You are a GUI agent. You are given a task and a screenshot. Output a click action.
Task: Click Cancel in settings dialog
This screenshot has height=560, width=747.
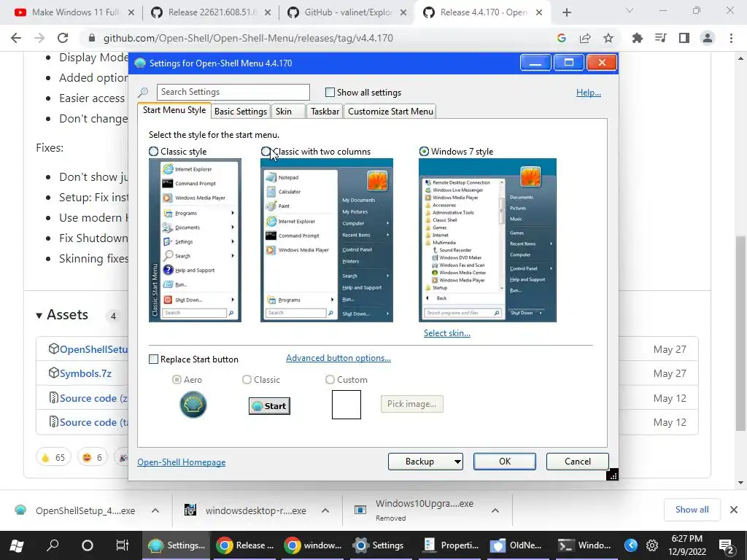tap(578, 462)
